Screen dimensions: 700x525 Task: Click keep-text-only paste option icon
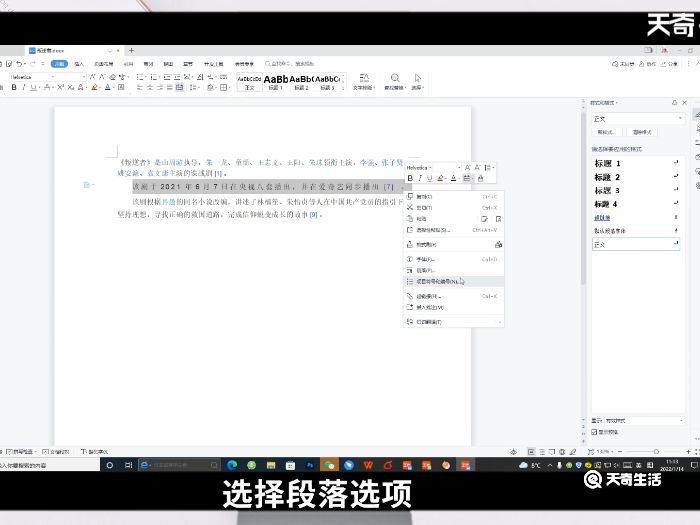point(498,219)
